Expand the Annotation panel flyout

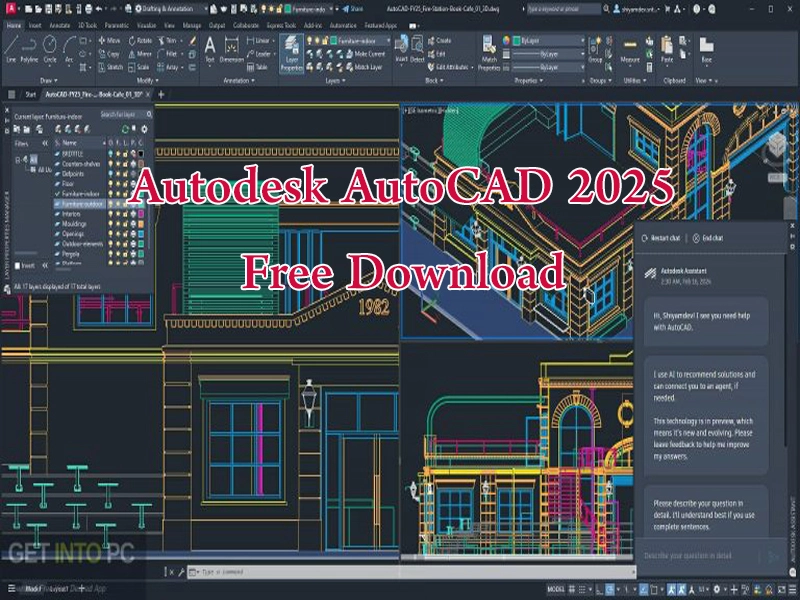click(x=239, y=81)
